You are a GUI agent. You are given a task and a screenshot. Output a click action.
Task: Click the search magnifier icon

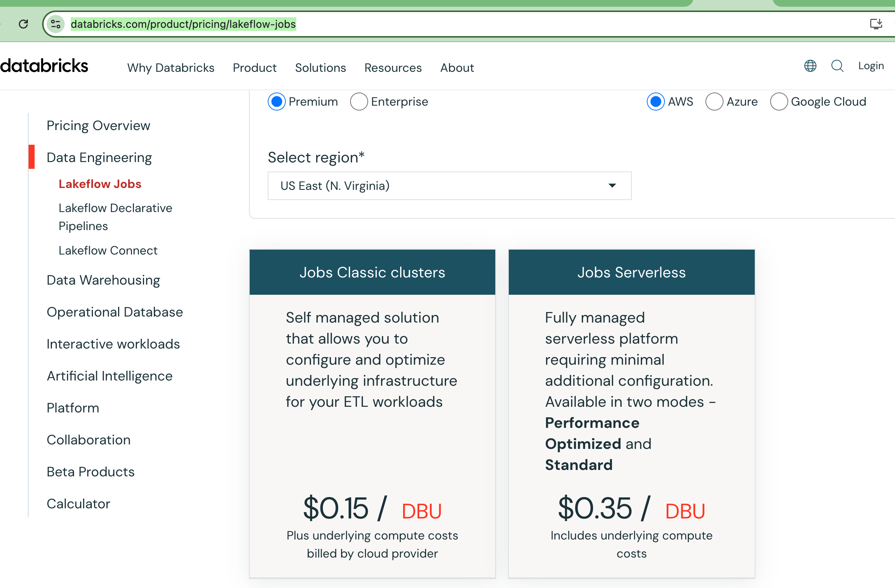pyautogui.click(x=837, y=66)
